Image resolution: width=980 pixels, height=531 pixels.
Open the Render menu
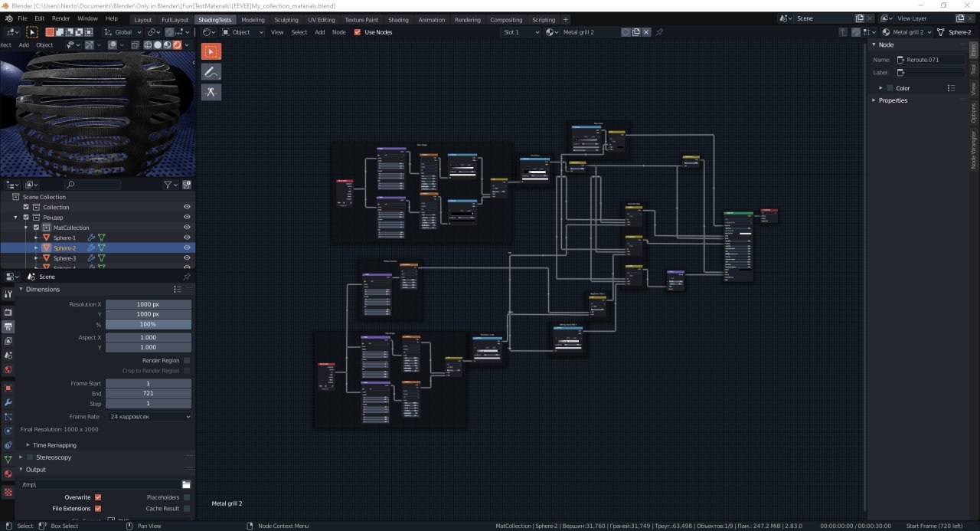coord(60,18)
